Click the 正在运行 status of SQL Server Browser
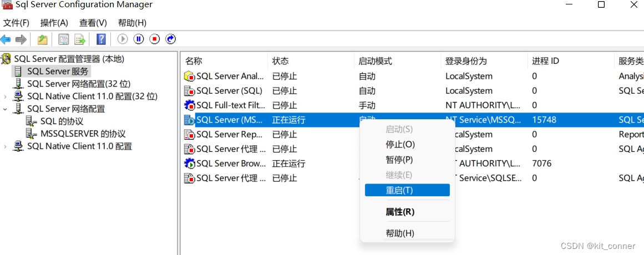 click(x=289, y=164)
